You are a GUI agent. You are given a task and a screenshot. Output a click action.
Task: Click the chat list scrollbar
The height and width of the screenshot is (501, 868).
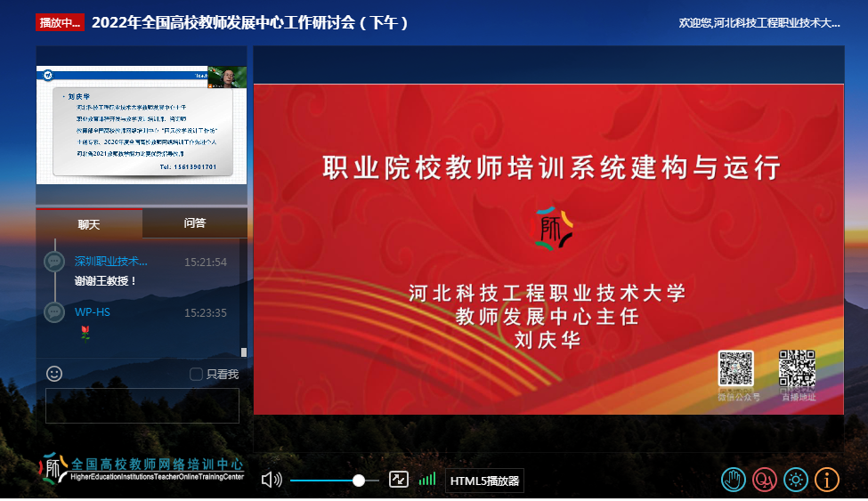click(x=244, y=352)
